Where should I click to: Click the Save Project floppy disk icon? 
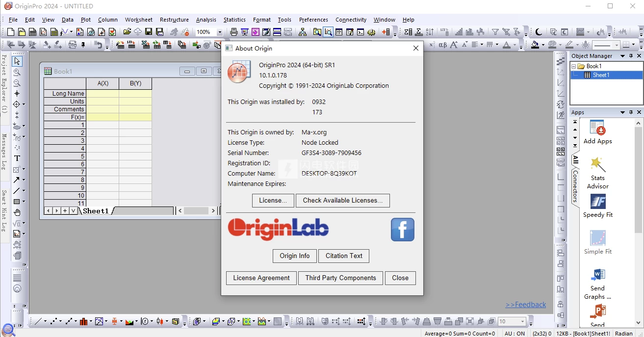(x=149, y=32)
